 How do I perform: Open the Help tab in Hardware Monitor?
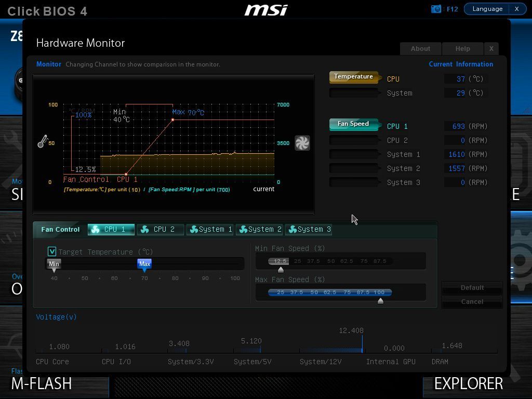point(463,48)
